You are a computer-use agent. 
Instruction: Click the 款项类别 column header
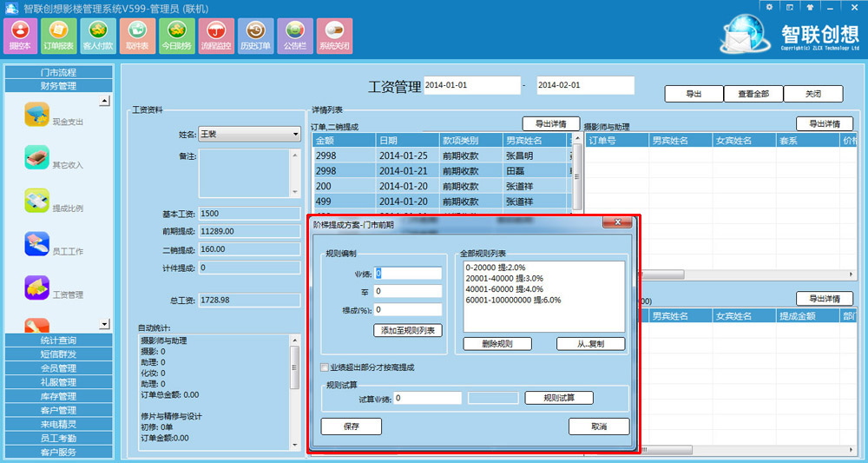tap(470, 141)
